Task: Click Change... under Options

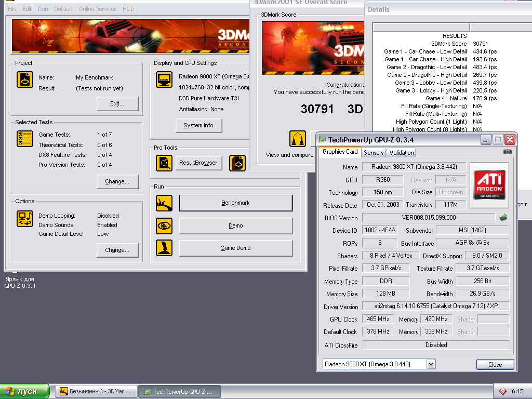Action: (117, 250)
